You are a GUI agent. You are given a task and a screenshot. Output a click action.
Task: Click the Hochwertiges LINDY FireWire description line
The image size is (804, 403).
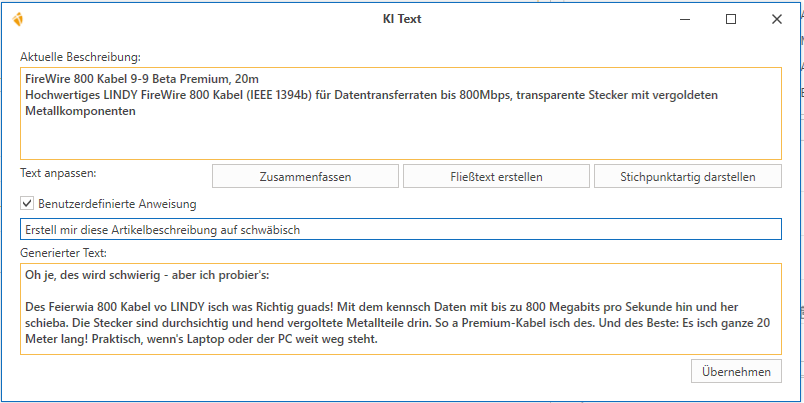300,95
